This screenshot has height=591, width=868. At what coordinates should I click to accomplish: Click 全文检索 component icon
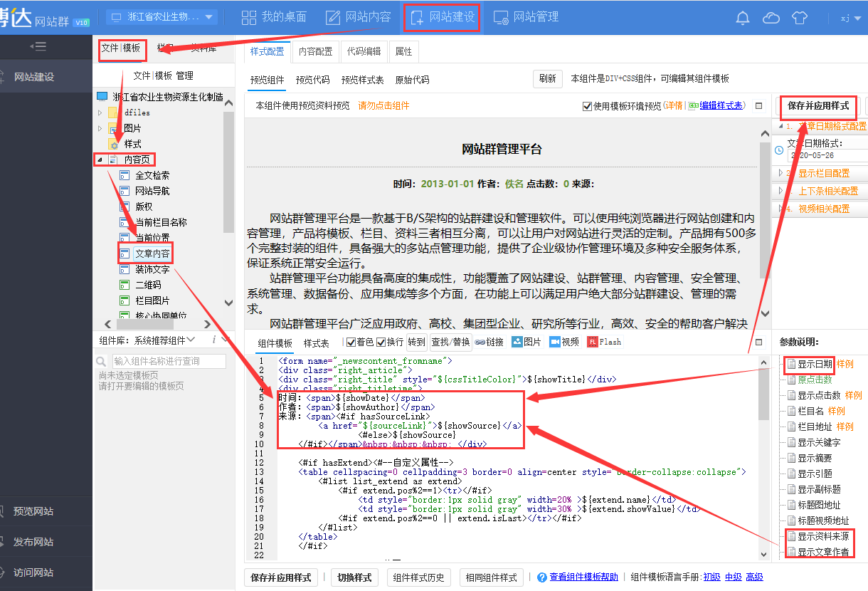click(125, 175)
